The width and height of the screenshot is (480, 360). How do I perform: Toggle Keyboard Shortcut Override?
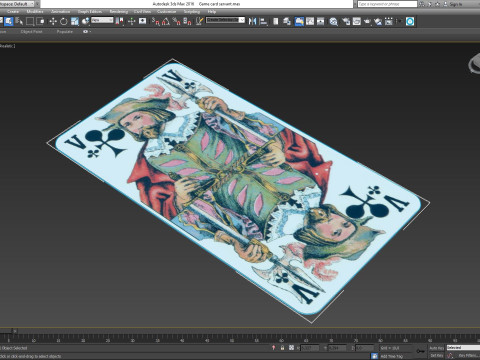point(143,22)
